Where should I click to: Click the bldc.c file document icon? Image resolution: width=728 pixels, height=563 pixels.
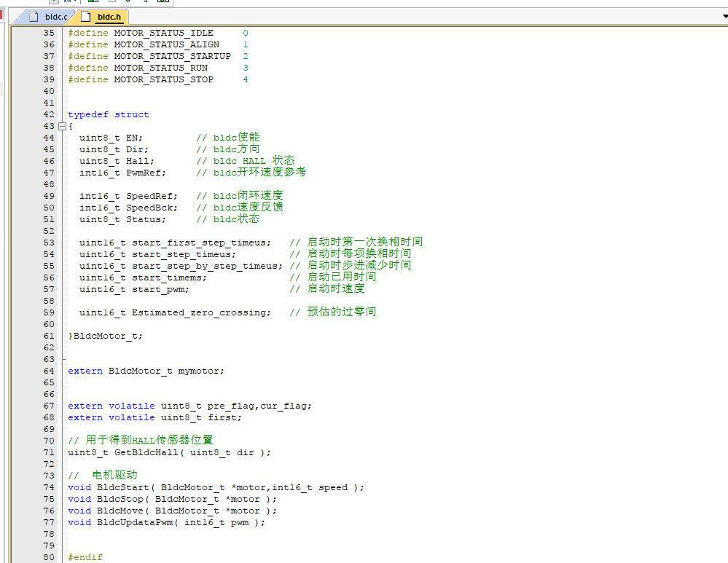point(34,17)
